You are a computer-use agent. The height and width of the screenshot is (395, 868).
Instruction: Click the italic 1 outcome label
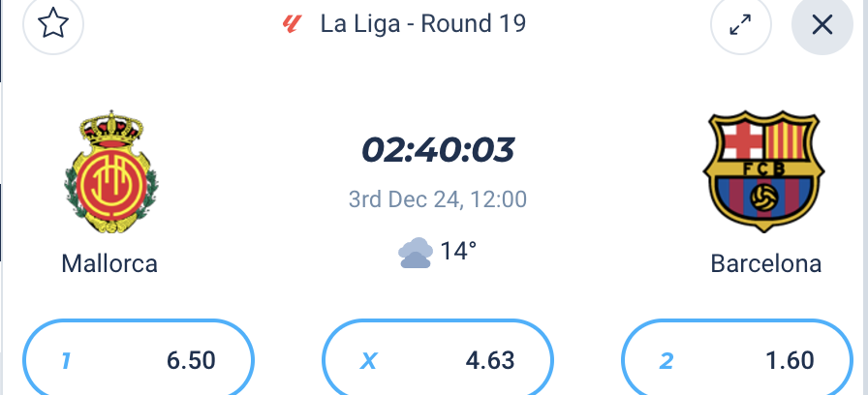click(66, 361)
